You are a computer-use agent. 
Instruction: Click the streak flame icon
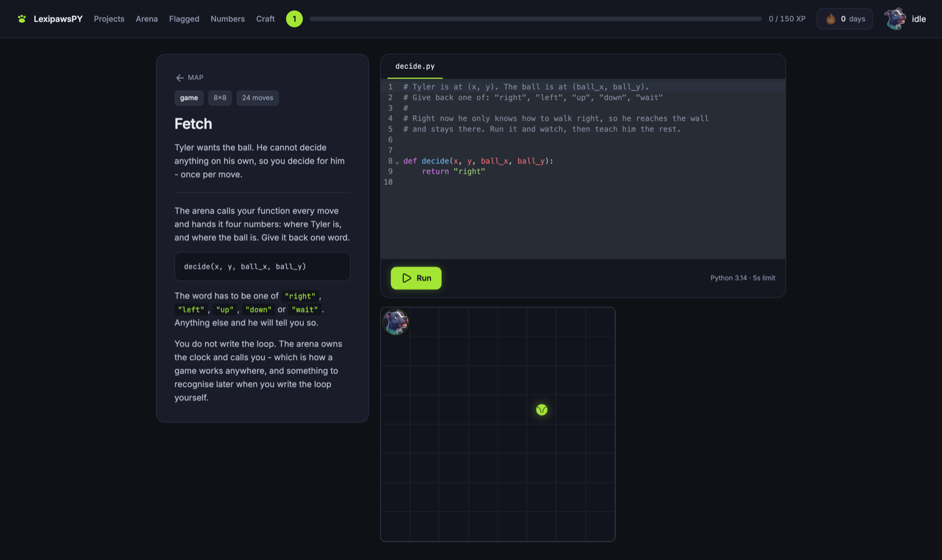coord(831,19)
